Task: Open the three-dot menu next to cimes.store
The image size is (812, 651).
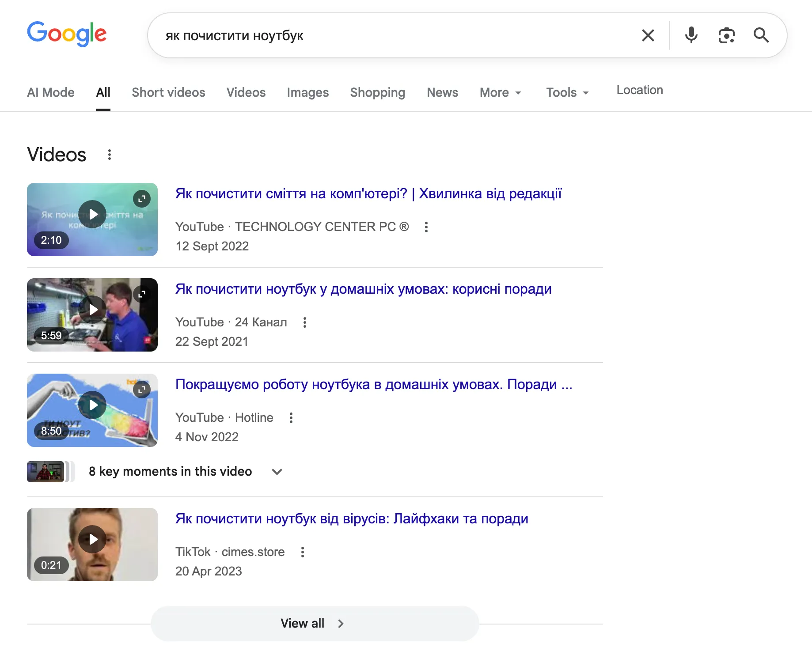Action: tap(303, 552)
